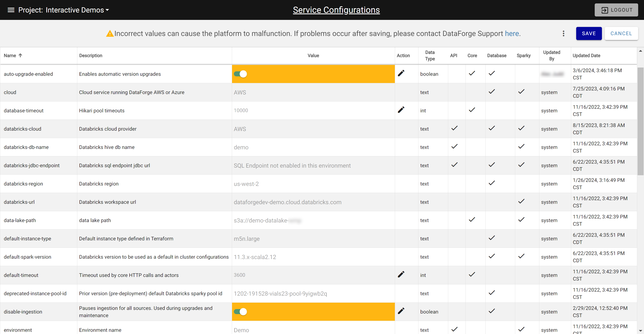Open the Service Configurations title link
Viewport: 644px width, 334px height.
(336, 10)
